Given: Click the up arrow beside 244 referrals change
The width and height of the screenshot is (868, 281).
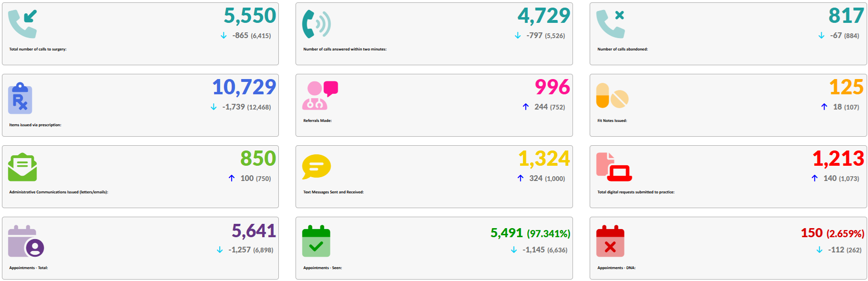Looking at the screenshot, I should [525, 107].
